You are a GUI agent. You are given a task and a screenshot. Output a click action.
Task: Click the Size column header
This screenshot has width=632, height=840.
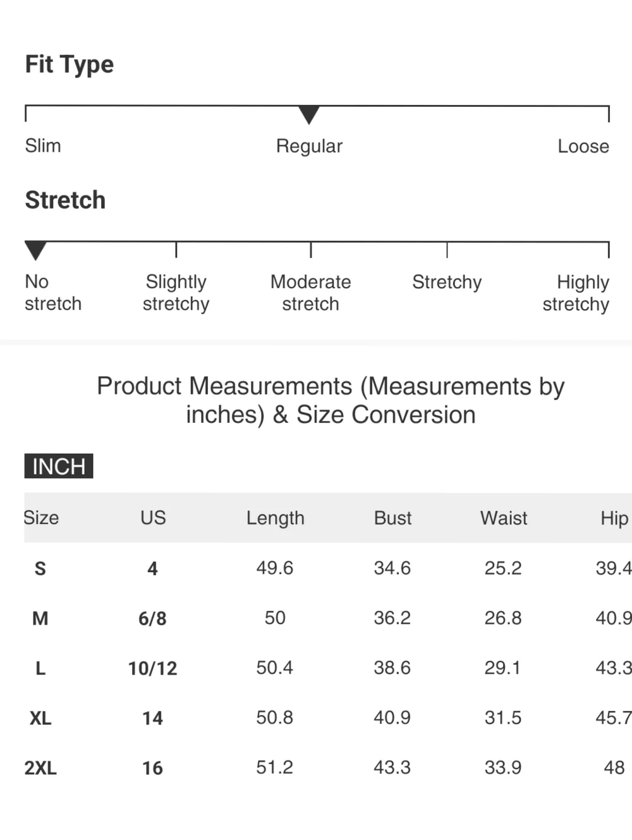[41, 518]
